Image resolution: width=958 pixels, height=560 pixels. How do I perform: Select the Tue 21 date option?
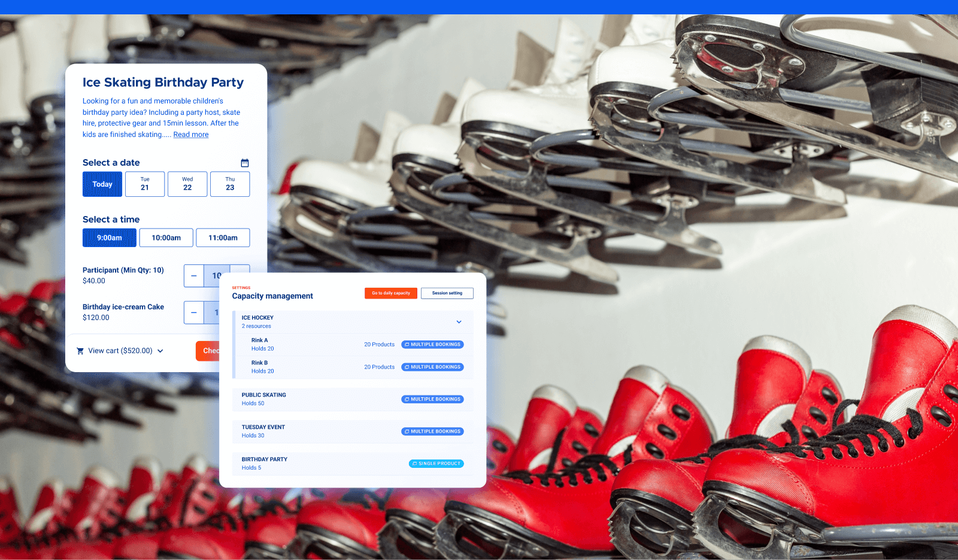click(144, 184)
